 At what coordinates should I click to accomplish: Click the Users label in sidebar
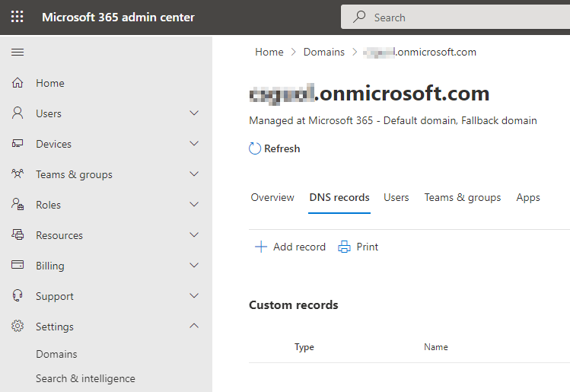coord(49,113)
